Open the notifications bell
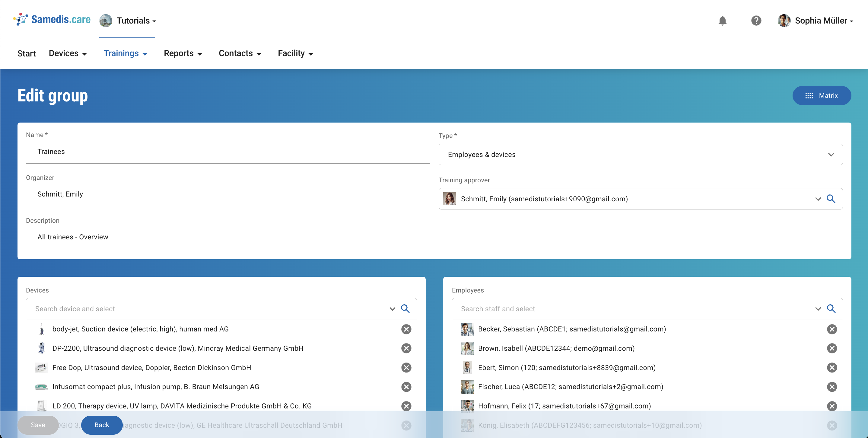 [722, 21]
